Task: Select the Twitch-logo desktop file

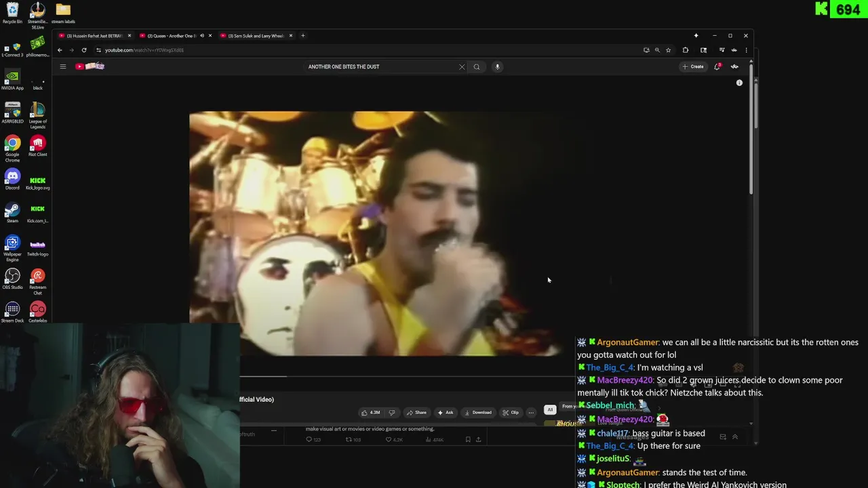Action: point(37,247)
